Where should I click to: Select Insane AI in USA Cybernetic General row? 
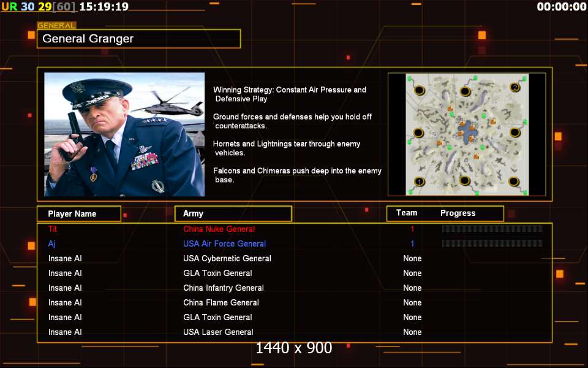[65, 258]
